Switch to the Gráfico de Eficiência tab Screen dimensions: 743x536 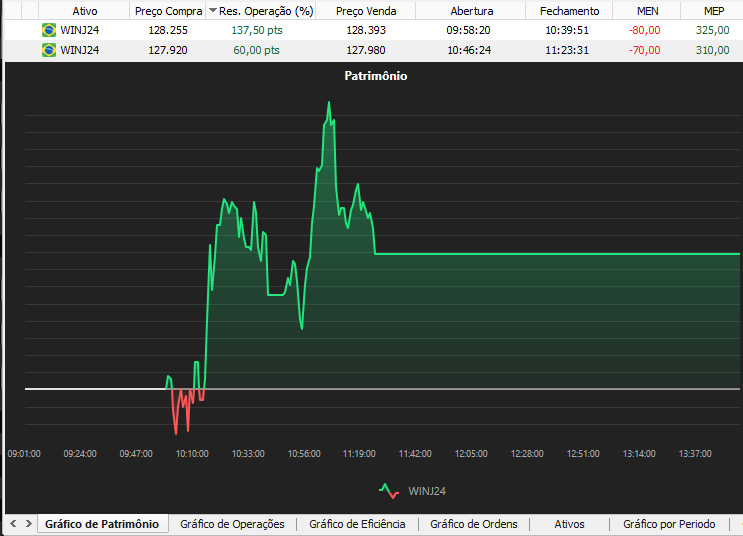coord(357,524)
